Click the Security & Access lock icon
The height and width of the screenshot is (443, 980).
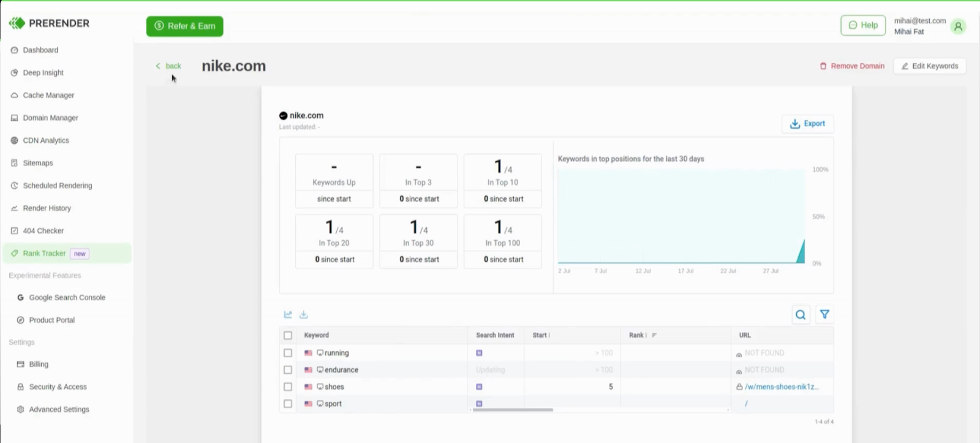click(20, 387)
